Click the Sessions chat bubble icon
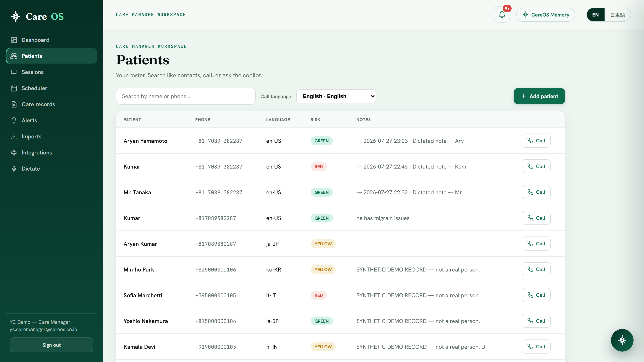This screenshot has width=644, height=362. click(14, 72)
